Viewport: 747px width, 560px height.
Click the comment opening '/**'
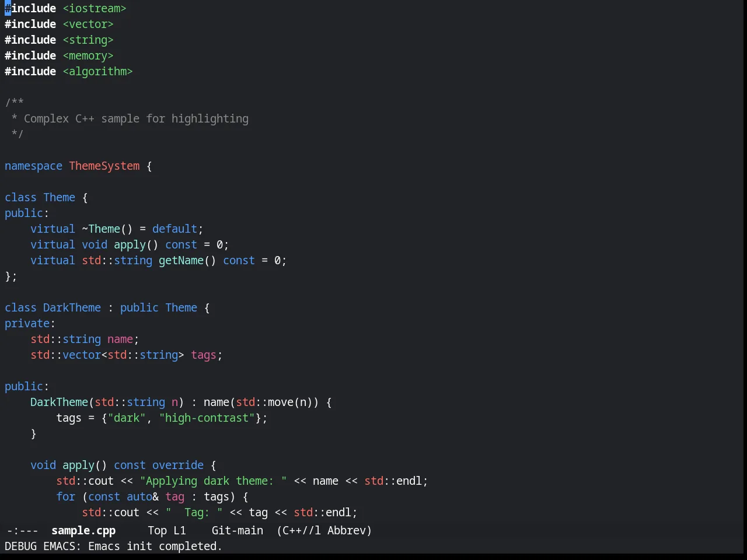coord(14,103)
